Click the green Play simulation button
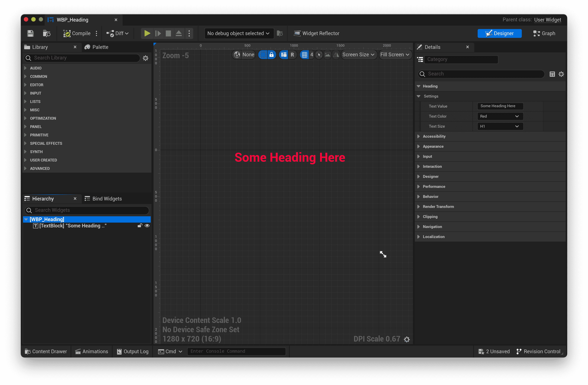The width and height of the screenshot is (588, 385). (x=147, y=33)
